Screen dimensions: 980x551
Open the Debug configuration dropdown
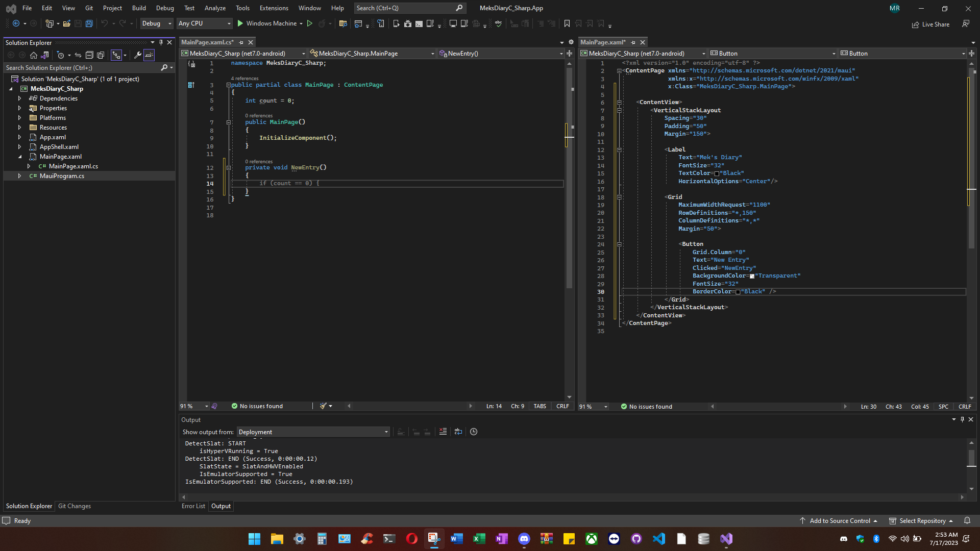[157, 23]
